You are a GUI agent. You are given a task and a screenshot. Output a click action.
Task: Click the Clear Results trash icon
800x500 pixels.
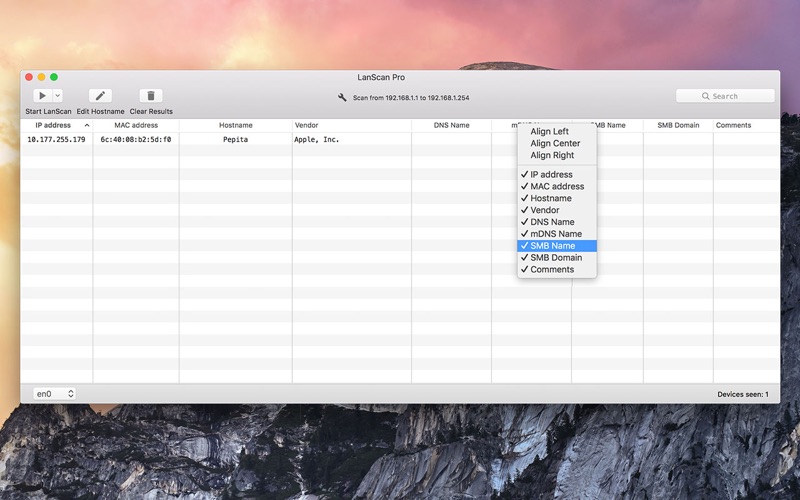[151, 96]
